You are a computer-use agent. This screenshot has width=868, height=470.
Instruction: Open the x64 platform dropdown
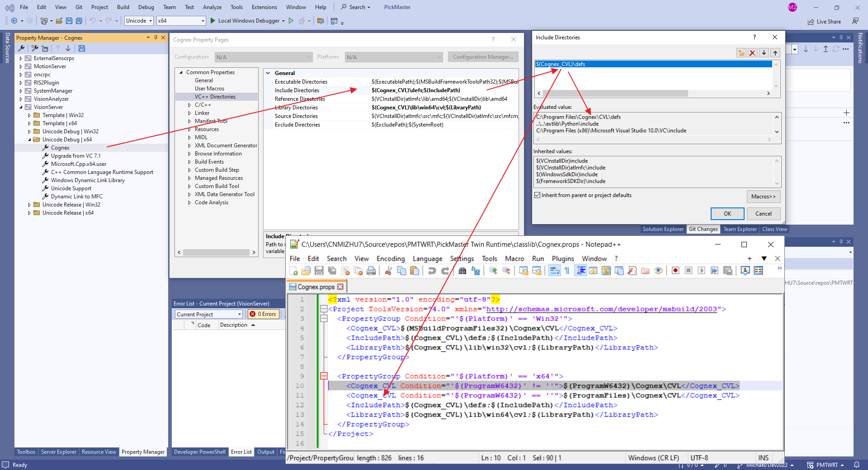click(181, 21)
